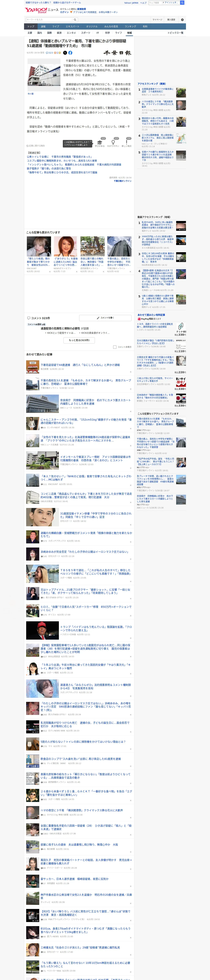Screen dimensions: 210x980
Task: Click the blue search button at top right
Action: click(182, 3)
